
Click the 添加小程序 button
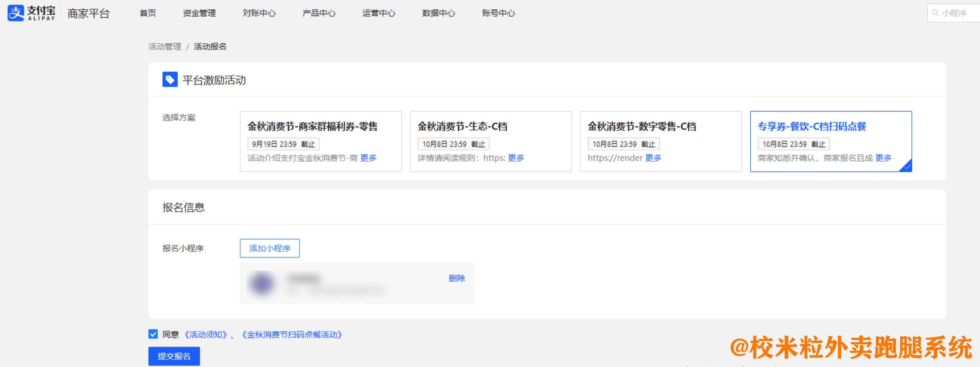coord(269,248)
